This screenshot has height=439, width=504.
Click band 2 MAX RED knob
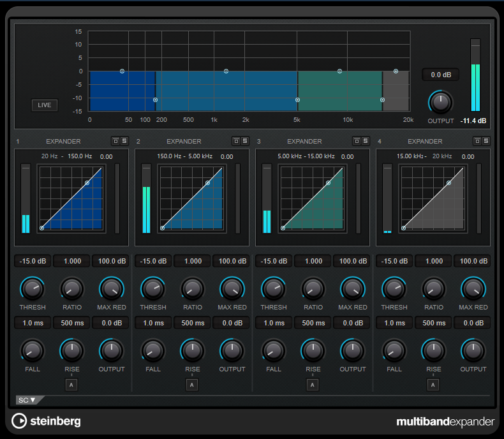tap(232, 288)
